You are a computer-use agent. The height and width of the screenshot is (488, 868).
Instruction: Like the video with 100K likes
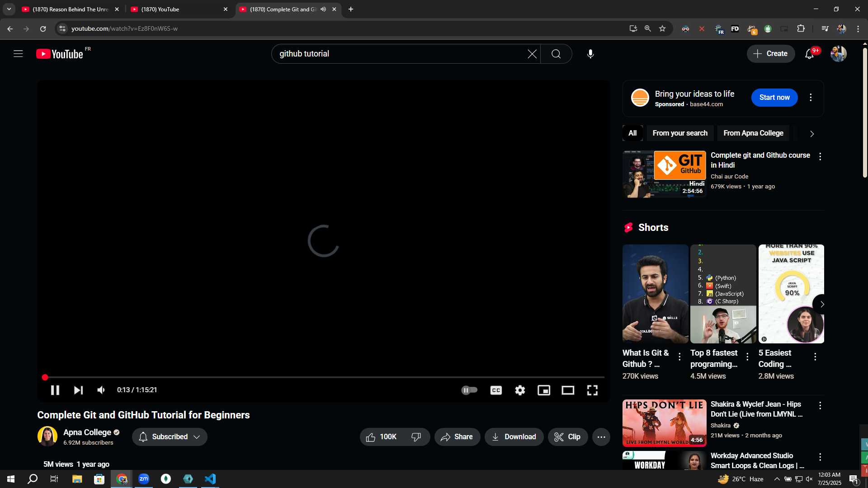pyautogui.click(x=382, y=437)
